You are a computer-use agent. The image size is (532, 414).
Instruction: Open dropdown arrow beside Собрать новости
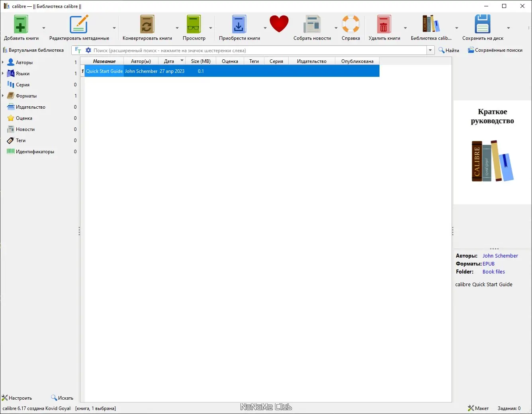336,28
